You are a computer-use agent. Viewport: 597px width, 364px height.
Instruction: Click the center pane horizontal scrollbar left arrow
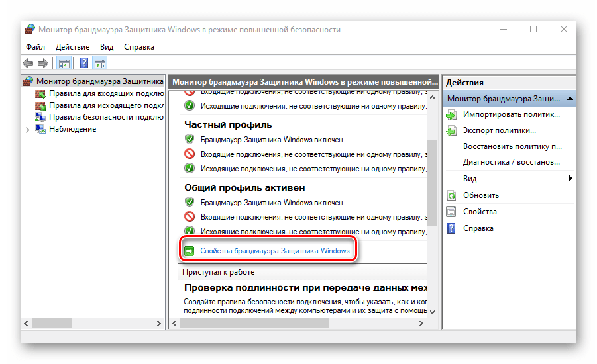(x=174, y=324)
